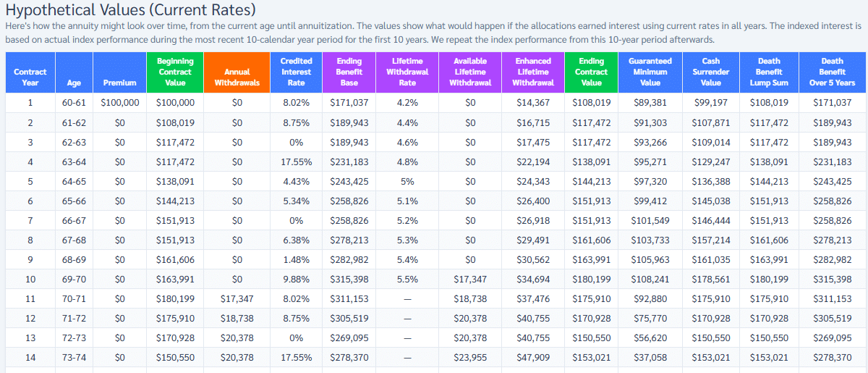Image resolution: width=868 pixels, height=373 pixels.
Task: Select cash surrender value $157,214
Action: click(x=711, y=240)
